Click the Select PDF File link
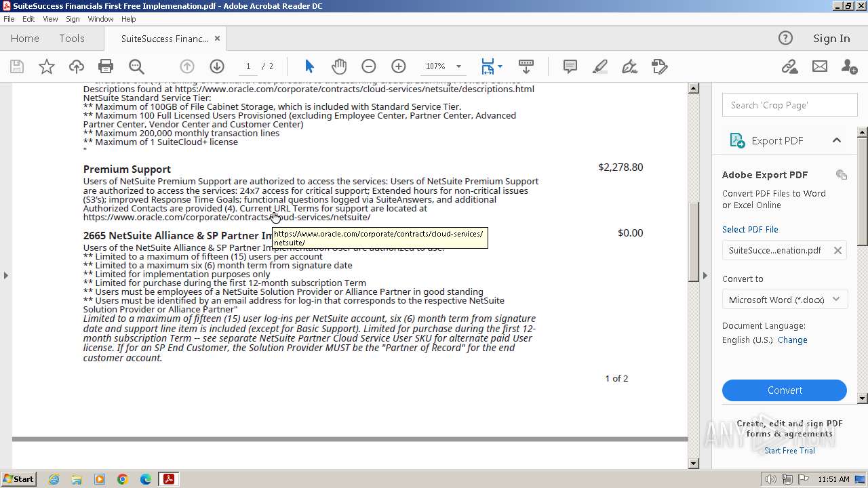868x488 pixels. pos(750,230)
